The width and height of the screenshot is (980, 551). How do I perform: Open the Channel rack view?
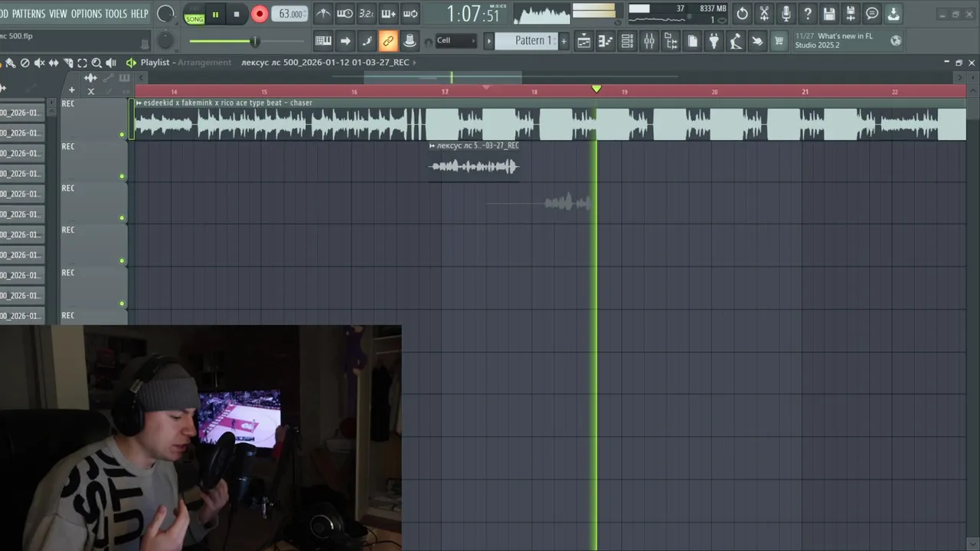coord(627,41)
